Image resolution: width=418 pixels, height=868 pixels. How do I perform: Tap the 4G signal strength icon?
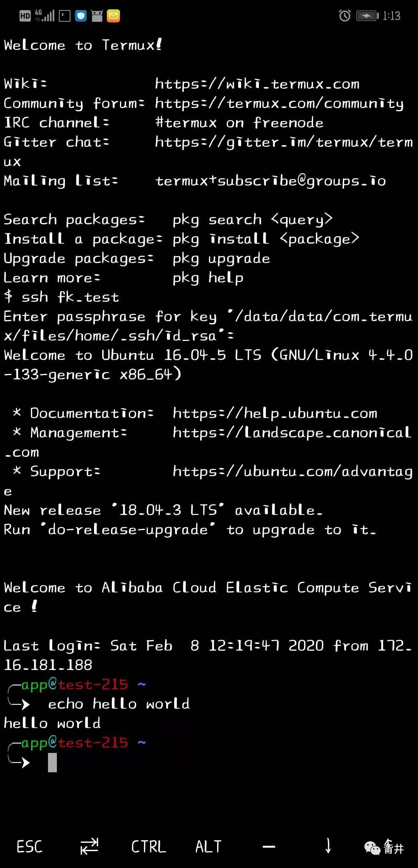[x=45, y=15]
